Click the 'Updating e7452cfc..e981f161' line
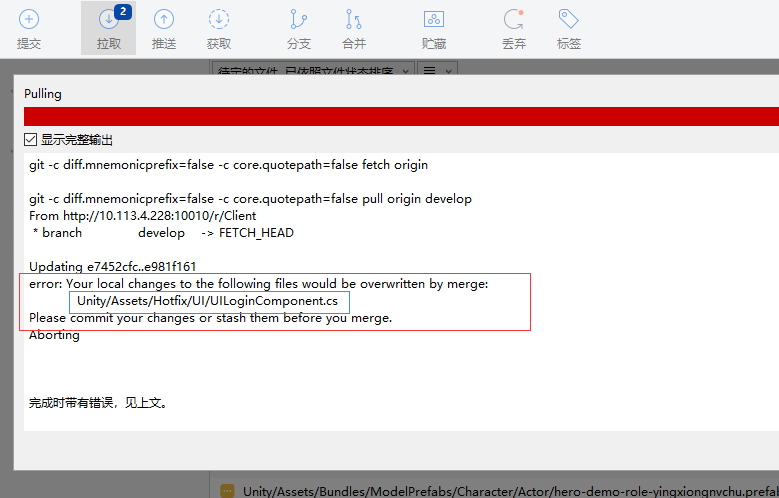The height and width of the screenshot is (498, 779). pos(113,267)
